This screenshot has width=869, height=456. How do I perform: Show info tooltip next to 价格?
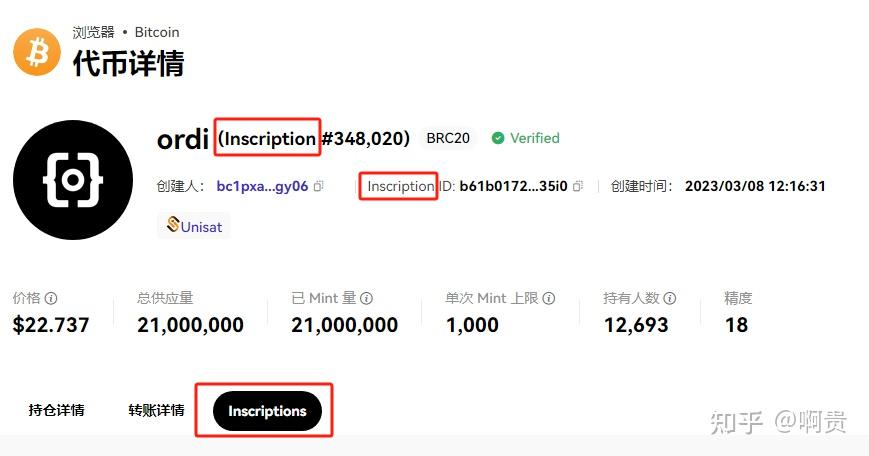pos(51,299)
